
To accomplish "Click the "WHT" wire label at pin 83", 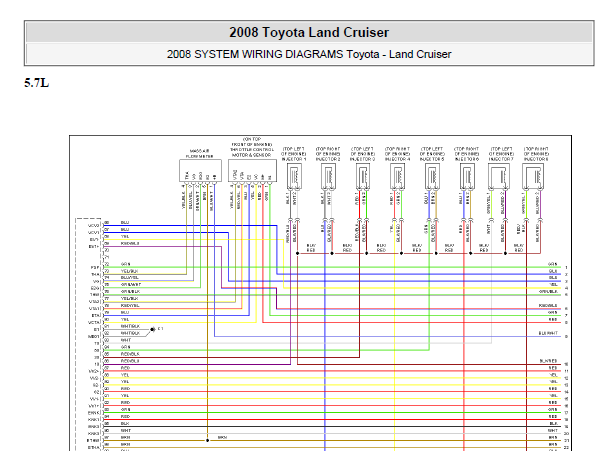I will 126,340.
